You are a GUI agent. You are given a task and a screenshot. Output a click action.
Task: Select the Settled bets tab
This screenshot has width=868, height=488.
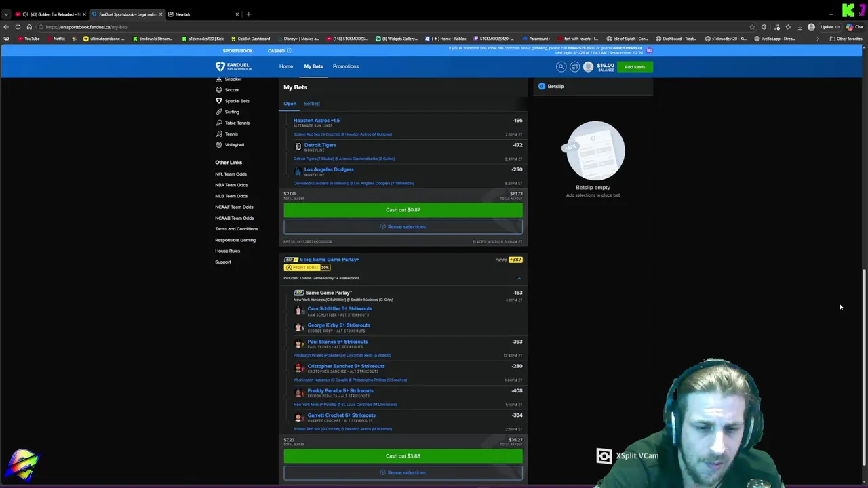click(312, 104)
